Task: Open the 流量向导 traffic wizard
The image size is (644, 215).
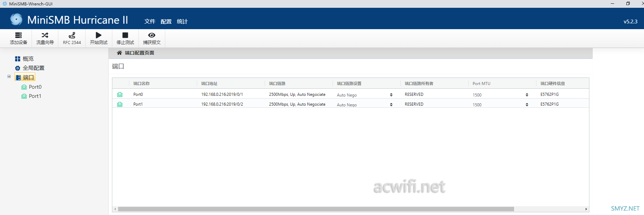Action: (x=45, y=38)
